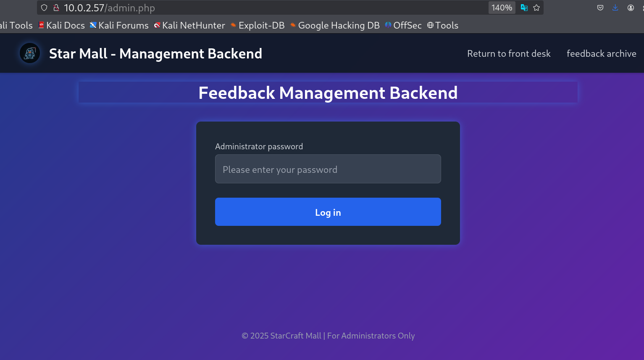This screenshot has height=360, width=644.
Task: Click the shield tracking protection icon
Action: (44, 8)
